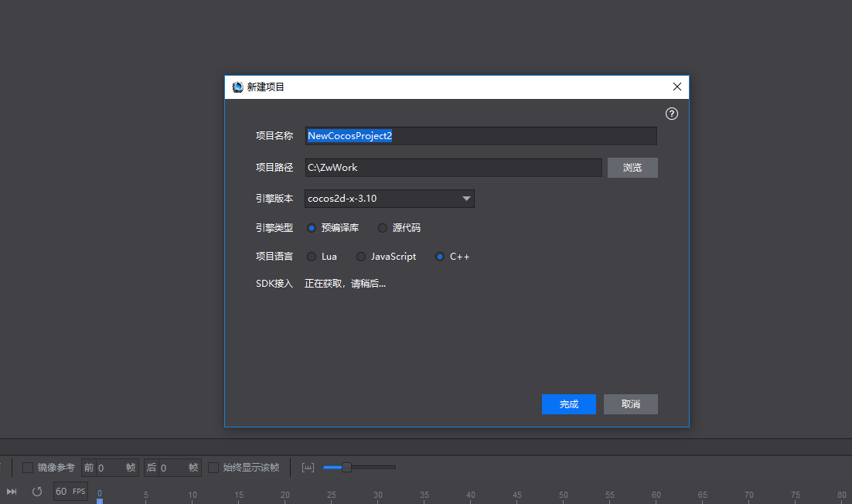Screen dimensions: 852x504
Task: Click the SDK接入 status text 正在获取
Action: point(345,284)
